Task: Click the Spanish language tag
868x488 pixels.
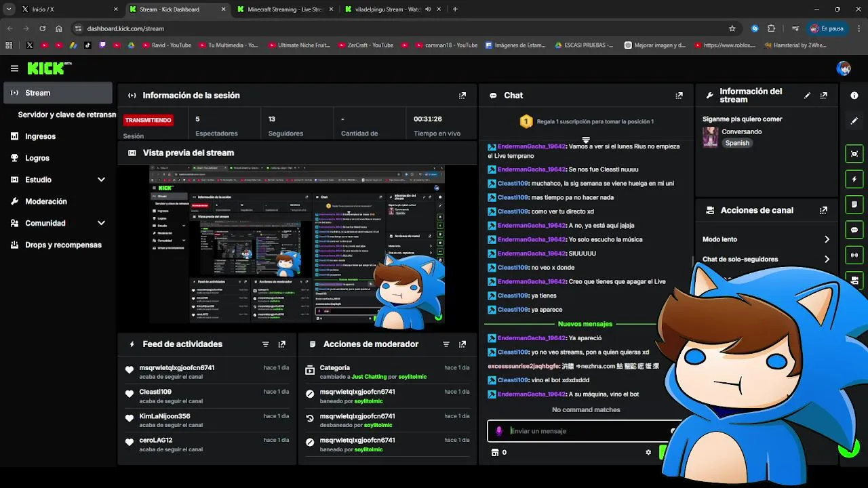Action: [x=737, y=143]
